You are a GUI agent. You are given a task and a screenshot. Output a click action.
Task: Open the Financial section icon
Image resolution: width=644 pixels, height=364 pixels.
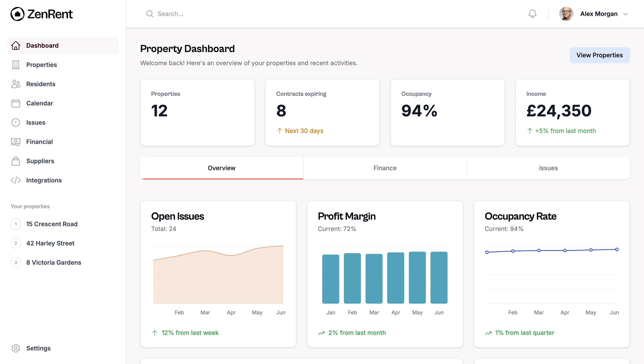tap(16, 142)
